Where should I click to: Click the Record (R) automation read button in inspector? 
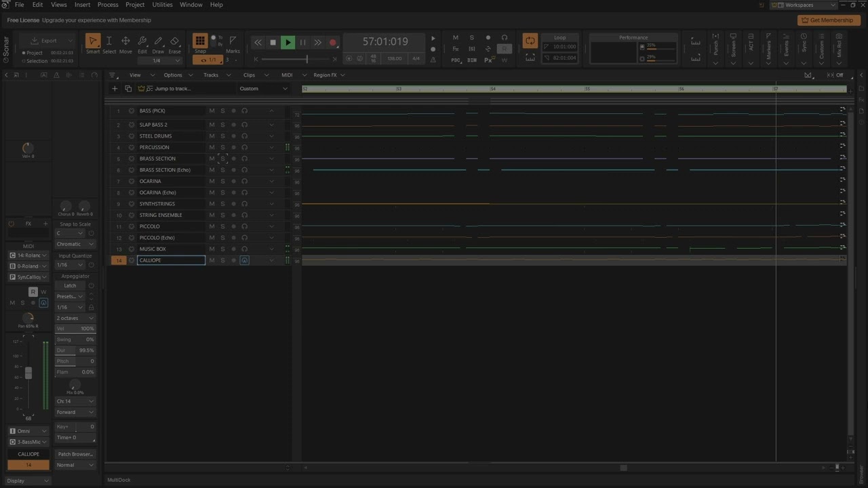(x=33, y=291)
